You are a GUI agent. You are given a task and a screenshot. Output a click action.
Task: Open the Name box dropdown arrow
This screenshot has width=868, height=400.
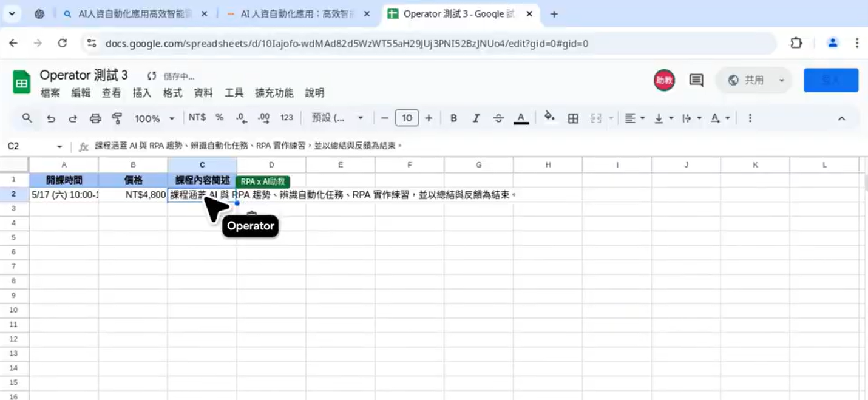[x=59, y=147]
